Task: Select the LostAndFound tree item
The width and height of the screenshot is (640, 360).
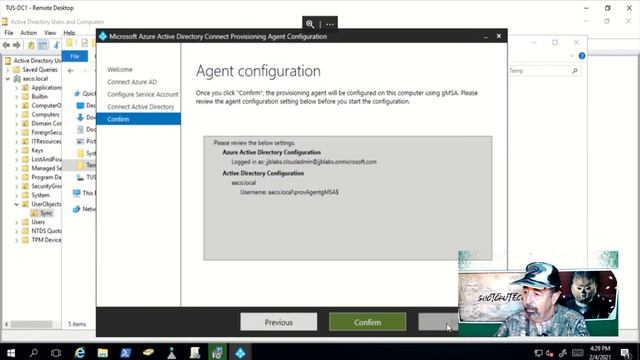Action: 46,159
